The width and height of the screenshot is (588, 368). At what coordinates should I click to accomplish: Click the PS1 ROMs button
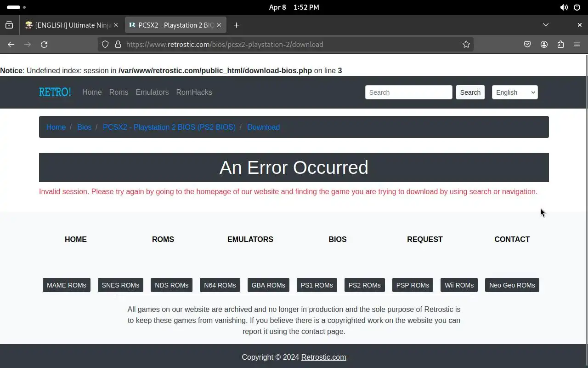317,285
